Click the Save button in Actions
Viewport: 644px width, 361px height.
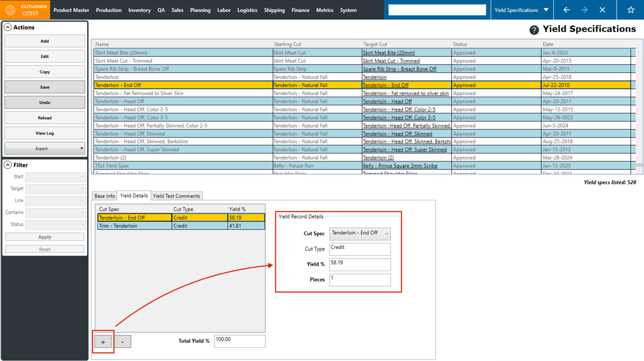(x=44, y=87)
